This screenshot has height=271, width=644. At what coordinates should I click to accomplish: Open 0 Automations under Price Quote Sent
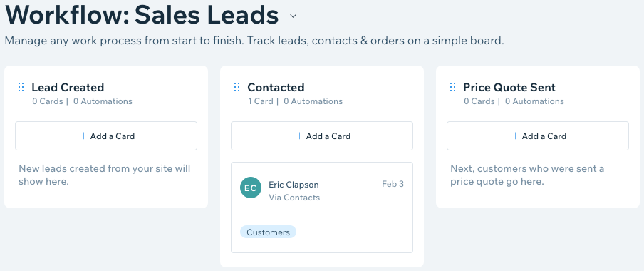tap(534, 101)
